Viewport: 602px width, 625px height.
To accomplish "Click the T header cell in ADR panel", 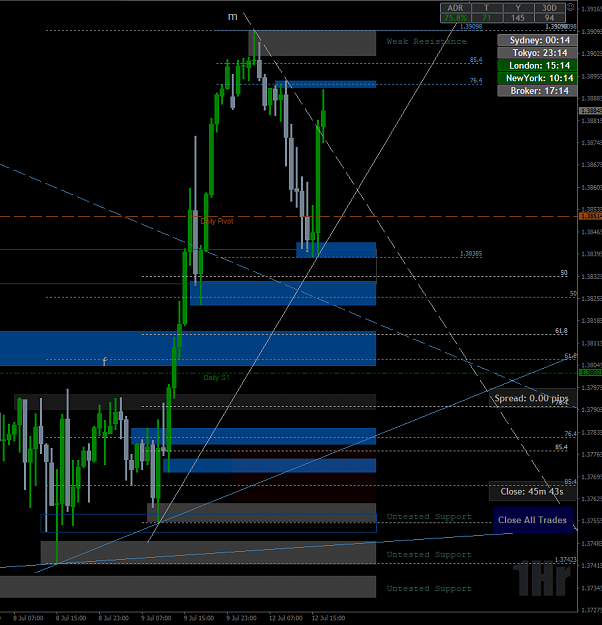I will point(486,8).
